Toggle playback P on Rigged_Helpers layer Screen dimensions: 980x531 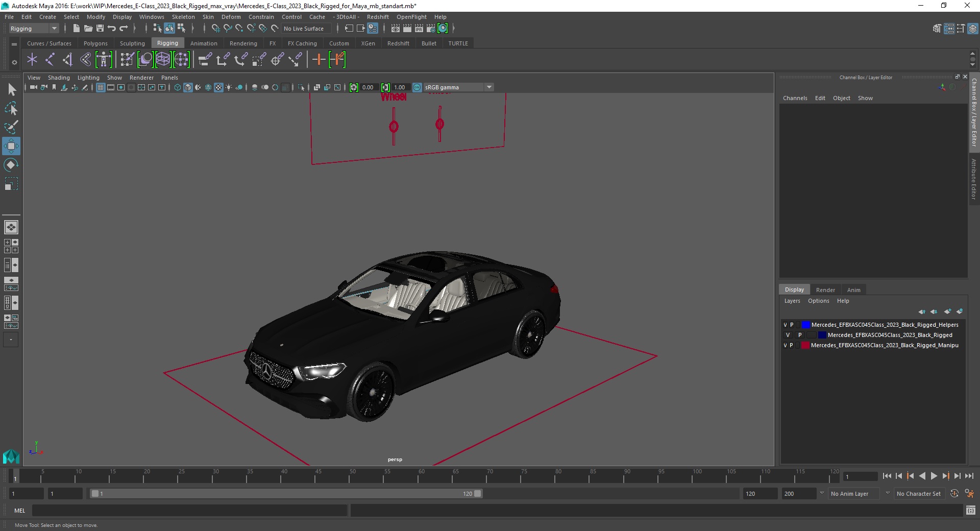click(x=792, y=325)
